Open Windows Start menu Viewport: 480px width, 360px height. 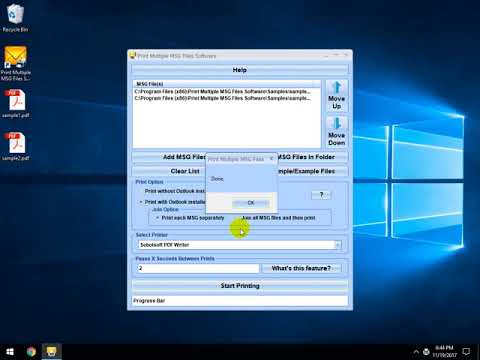(10, 352)
